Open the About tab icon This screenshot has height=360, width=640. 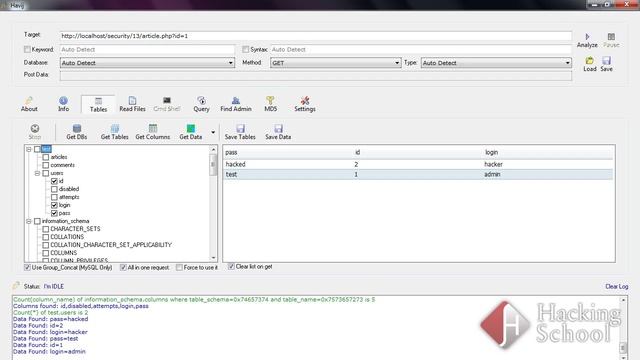29,100
